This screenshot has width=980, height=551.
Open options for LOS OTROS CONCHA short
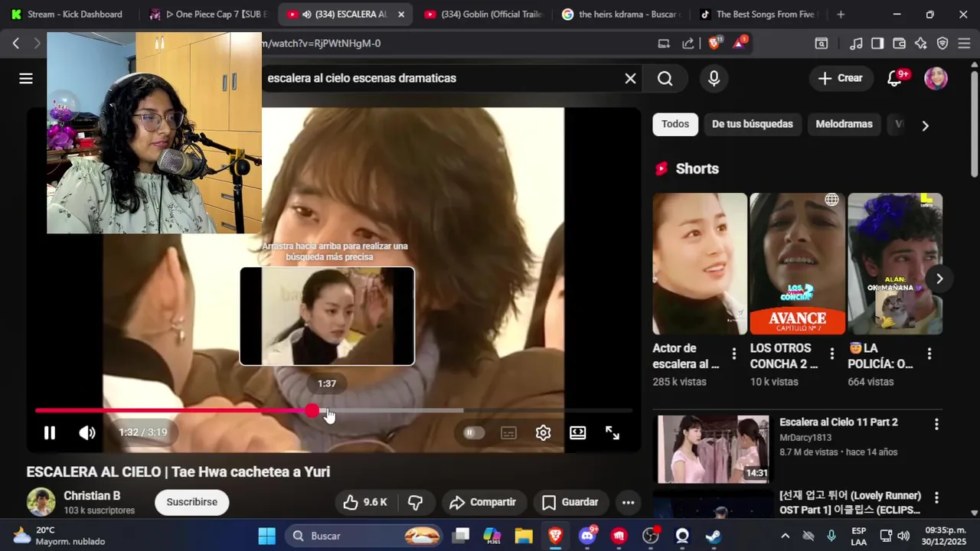(x=831, y=354)
